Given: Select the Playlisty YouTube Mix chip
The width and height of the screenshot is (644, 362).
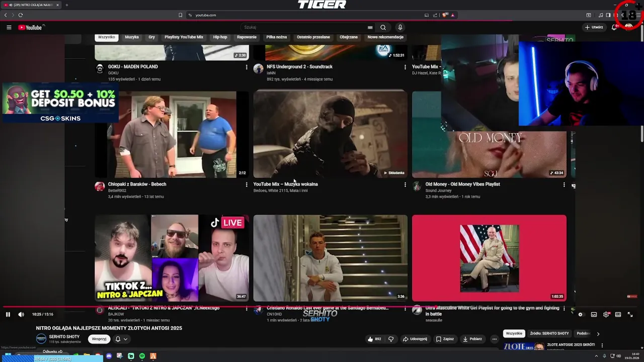Looking at the screenshot, I should click(x=184, y=37).
